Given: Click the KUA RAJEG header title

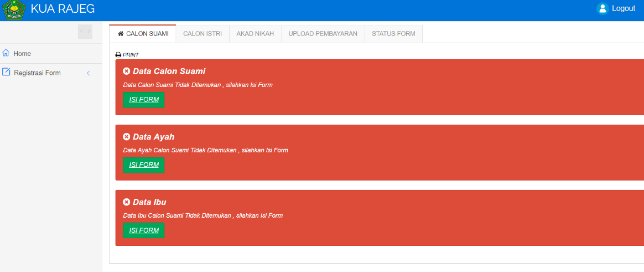Looking at the screenshot, I should pos(63,9).
